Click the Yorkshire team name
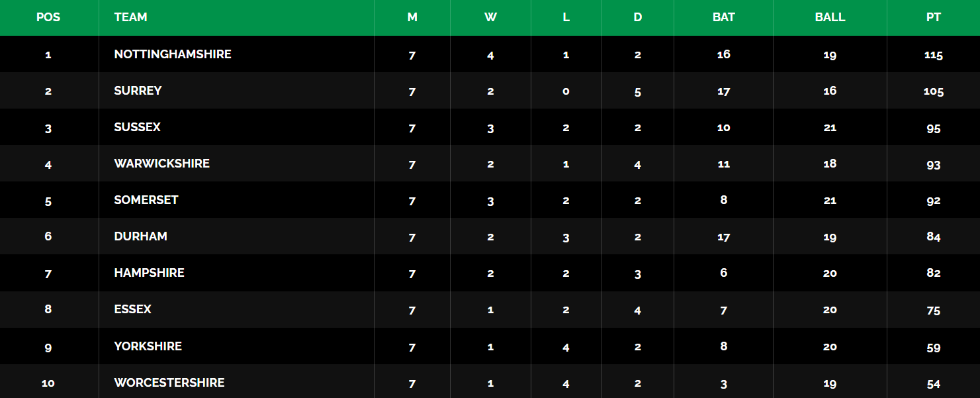The image size is (980, 398). (x=148, y=346)
